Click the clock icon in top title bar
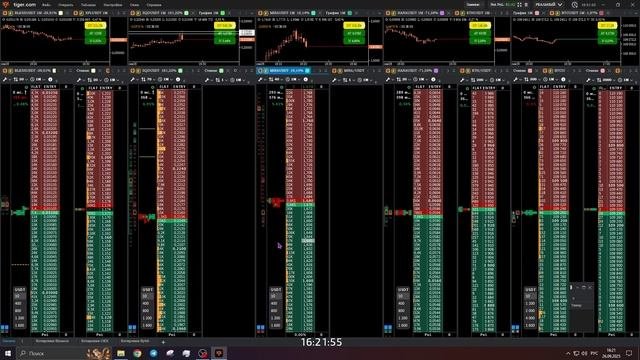 (575, 5)
